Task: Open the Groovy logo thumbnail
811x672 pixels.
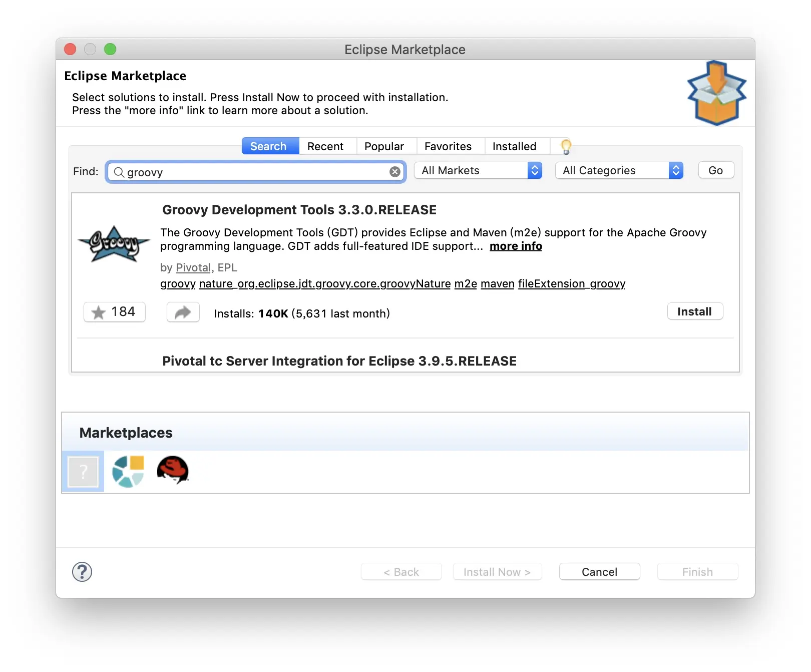Action: (x=114, y=244)
